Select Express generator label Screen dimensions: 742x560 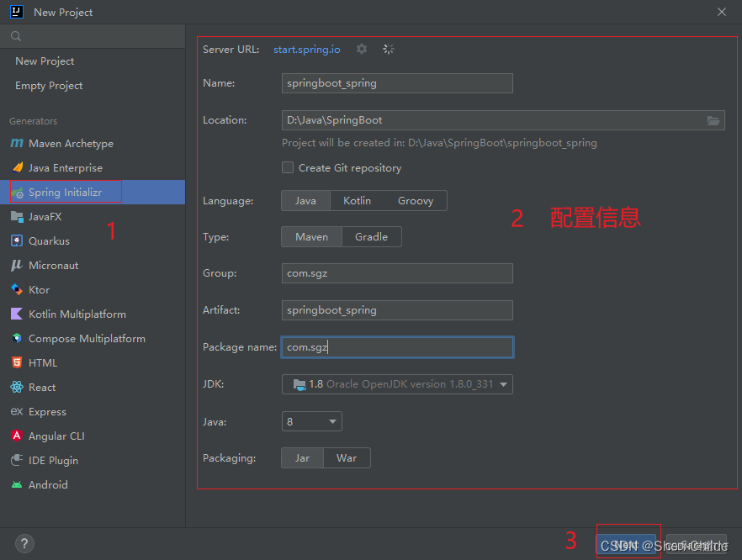(47, 411)
